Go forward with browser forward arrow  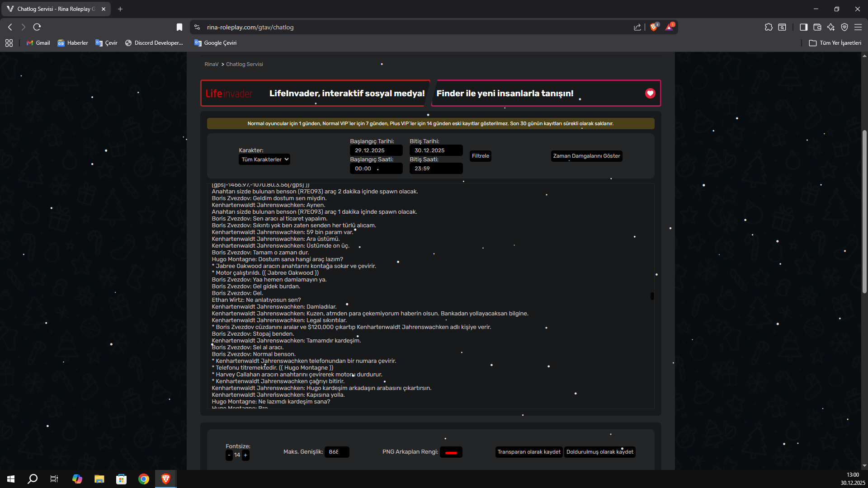tap(24, 27)
